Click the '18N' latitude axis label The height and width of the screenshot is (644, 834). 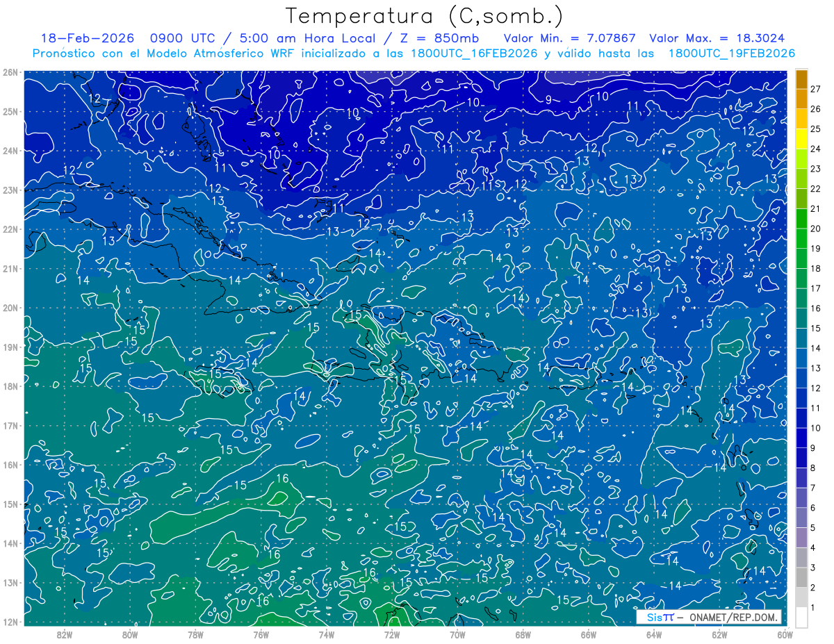point(10,386)
